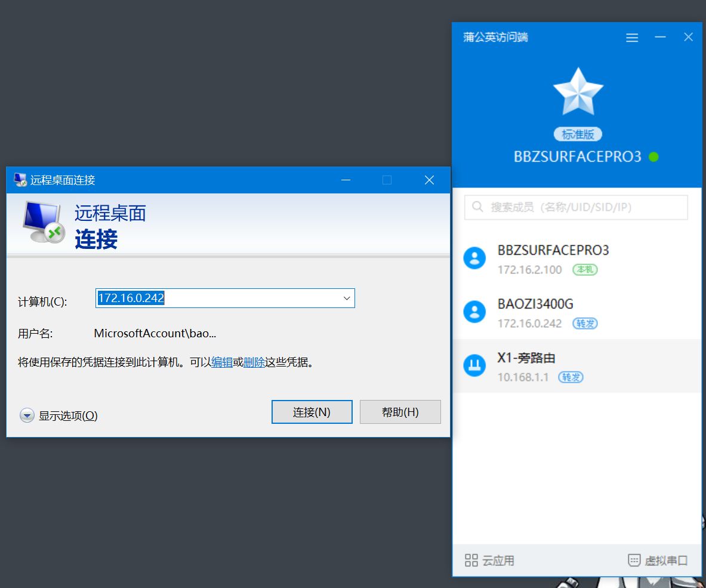Click the 标准版 badge
The image size is (706, 588).
578,134
